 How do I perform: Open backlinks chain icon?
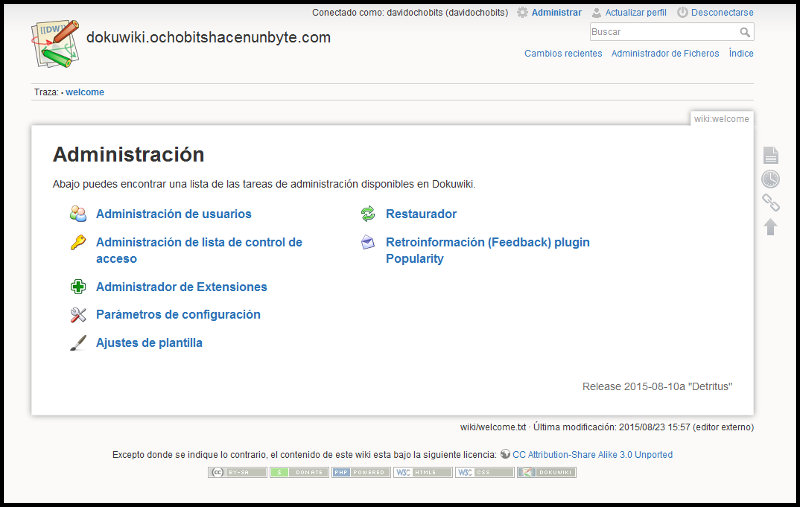click(770, 202)
